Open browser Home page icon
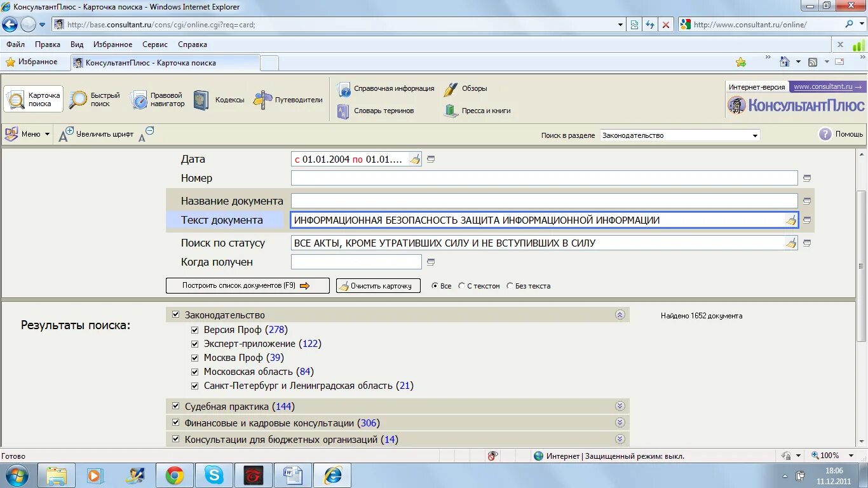Image resolution: width=868 pixels, height=488 pixels. pos(785,62)
